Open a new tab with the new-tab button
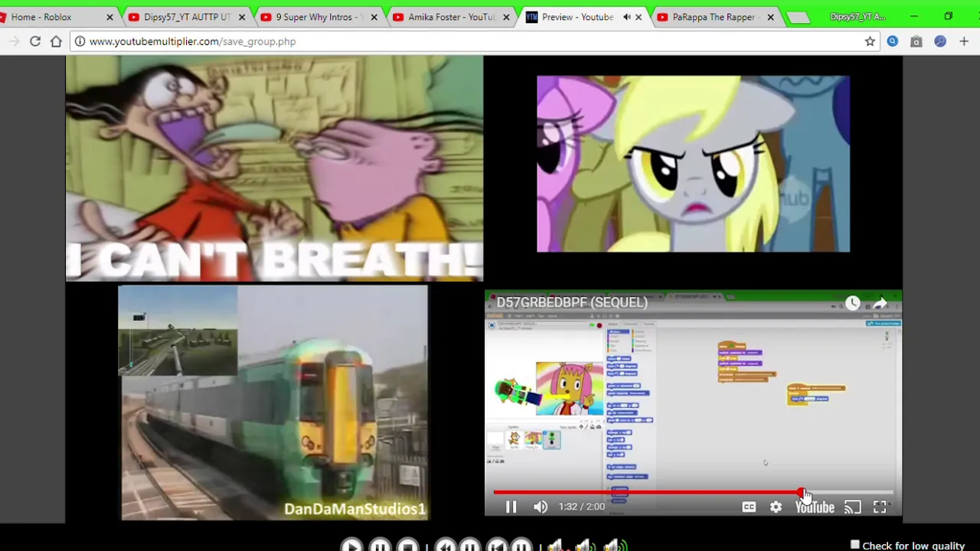 (798, 18)
